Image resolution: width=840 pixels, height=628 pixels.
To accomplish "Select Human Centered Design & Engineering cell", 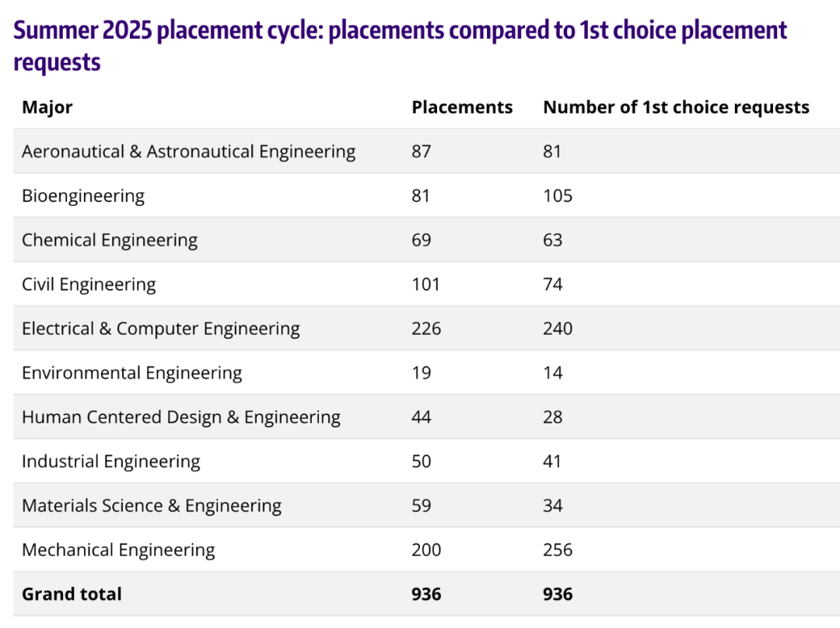I will 180,417.
